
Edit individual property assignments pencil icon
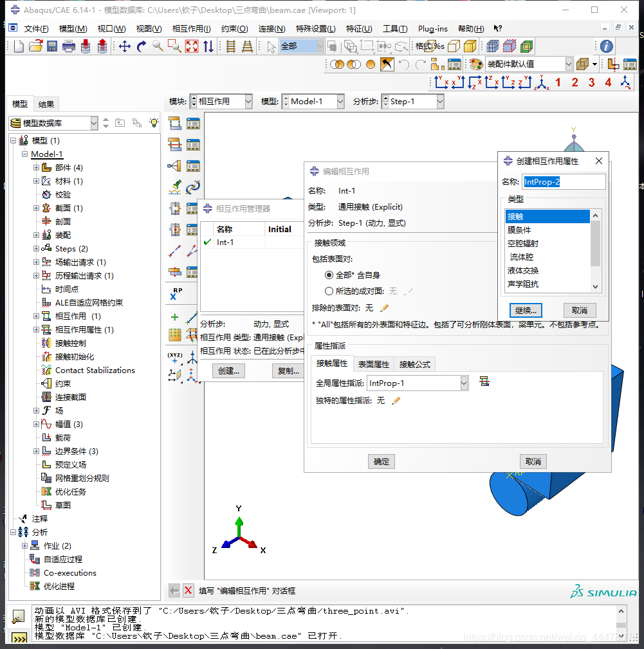(x=396, y=400)
